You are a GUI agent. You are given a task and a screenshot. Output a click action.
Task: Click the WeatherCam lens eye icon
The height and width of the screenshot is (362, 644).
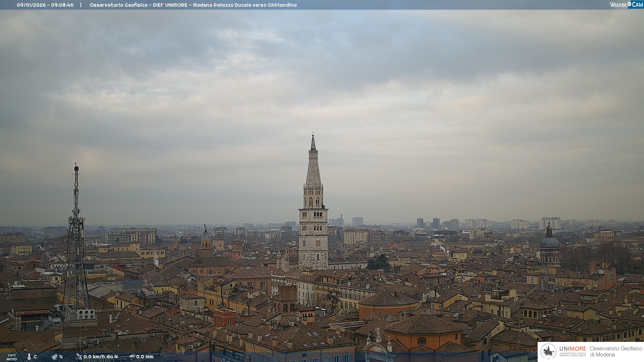(x=629, y=4)
